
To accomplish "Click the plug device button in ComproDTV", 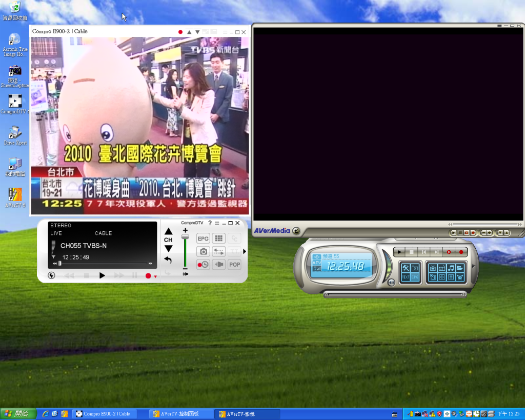I will pos(219,265).
